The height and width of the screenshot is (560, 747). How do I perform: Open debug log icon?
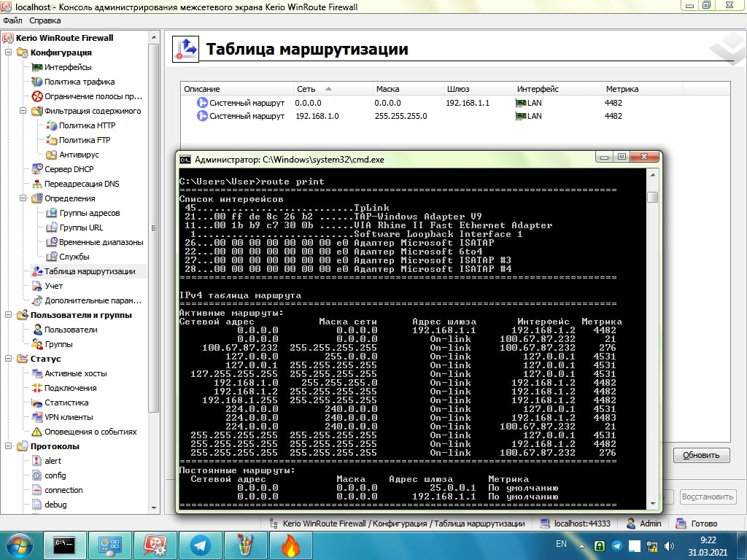pos(36,505)
